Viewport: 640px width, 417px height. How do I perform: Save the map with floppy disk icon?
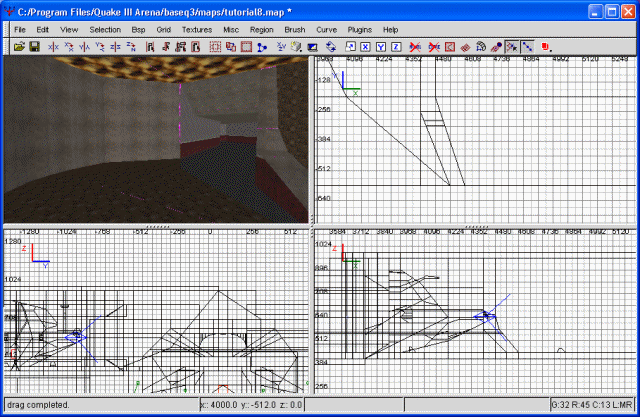point(35,47)
